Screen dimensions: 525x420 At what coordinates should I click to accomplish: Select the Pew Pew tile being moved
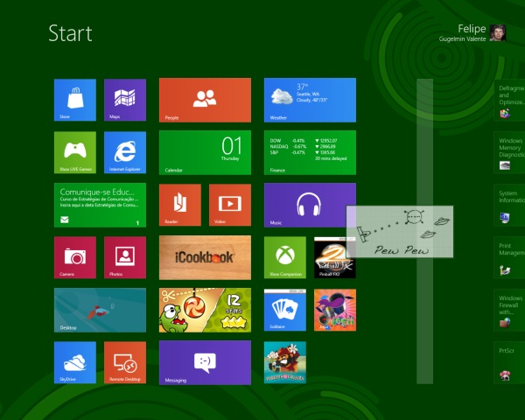400,231
